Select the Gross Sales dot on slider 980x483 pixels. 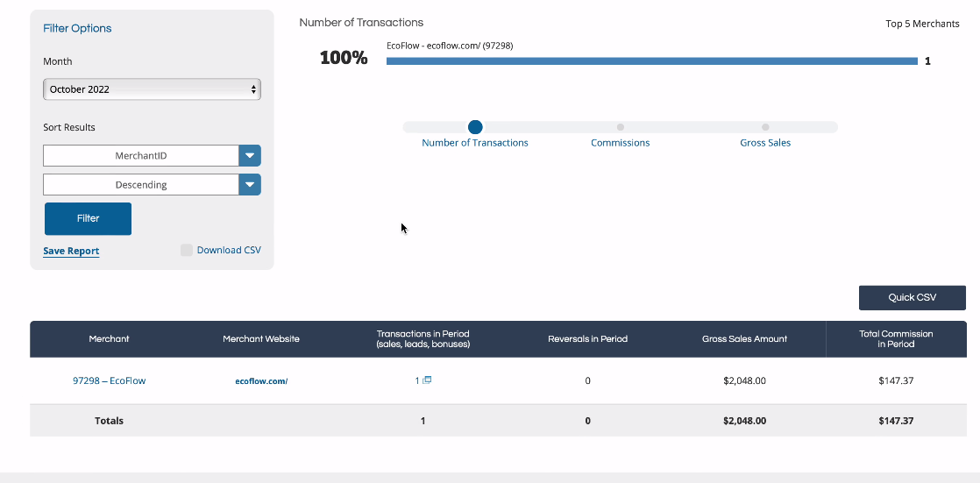click(765, 127)
